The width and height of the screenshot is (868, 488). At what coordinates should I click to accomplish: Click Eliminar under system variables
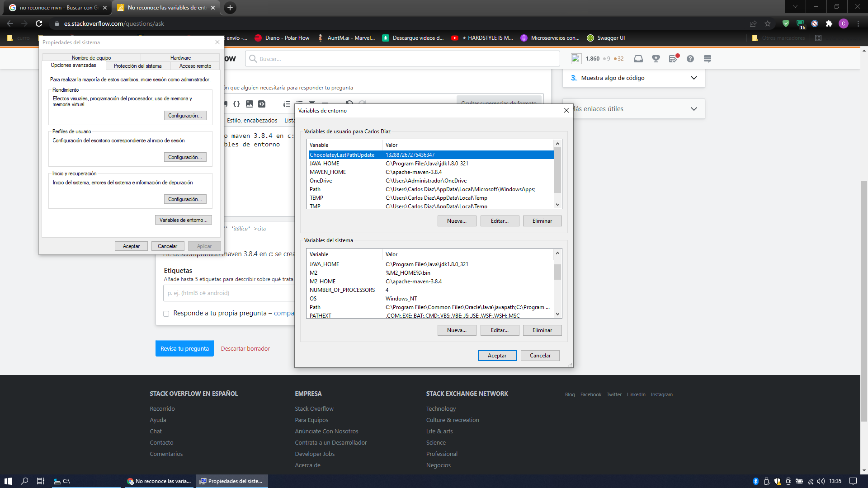pos(542,330)
